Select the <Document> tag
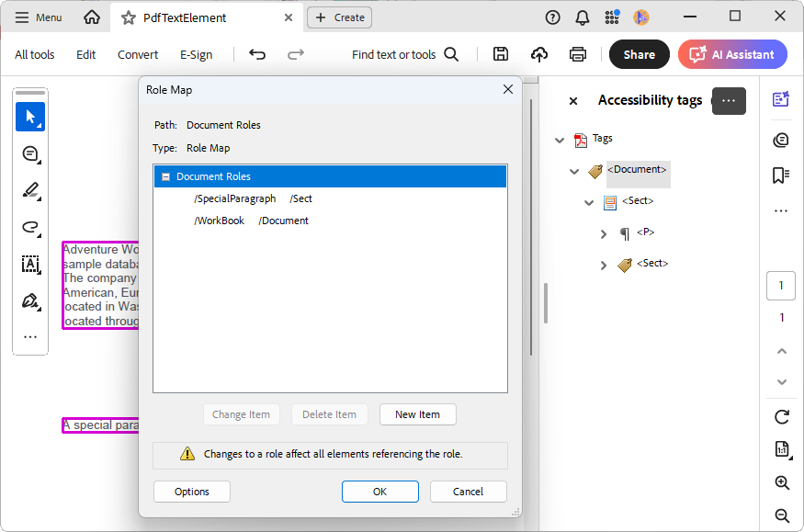This screenshot has width=804, height=532. tap(637, 170)
